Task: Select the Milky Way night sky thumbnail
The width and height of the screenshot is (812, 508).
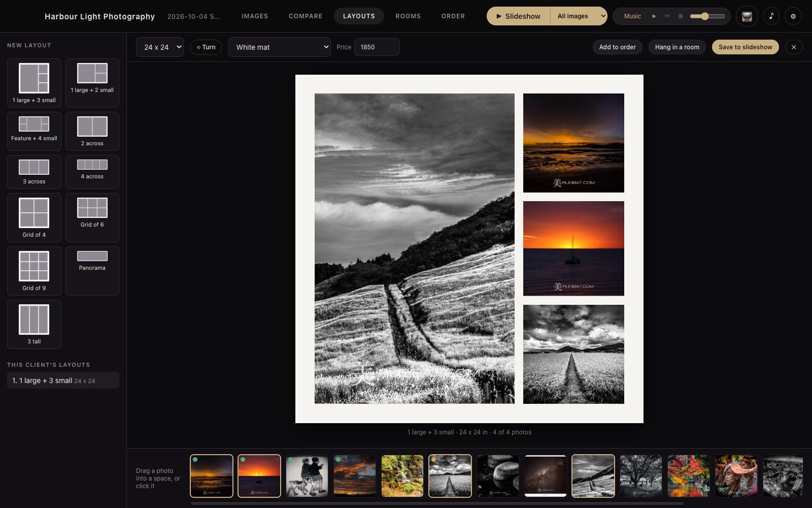Action: [546, 476]
